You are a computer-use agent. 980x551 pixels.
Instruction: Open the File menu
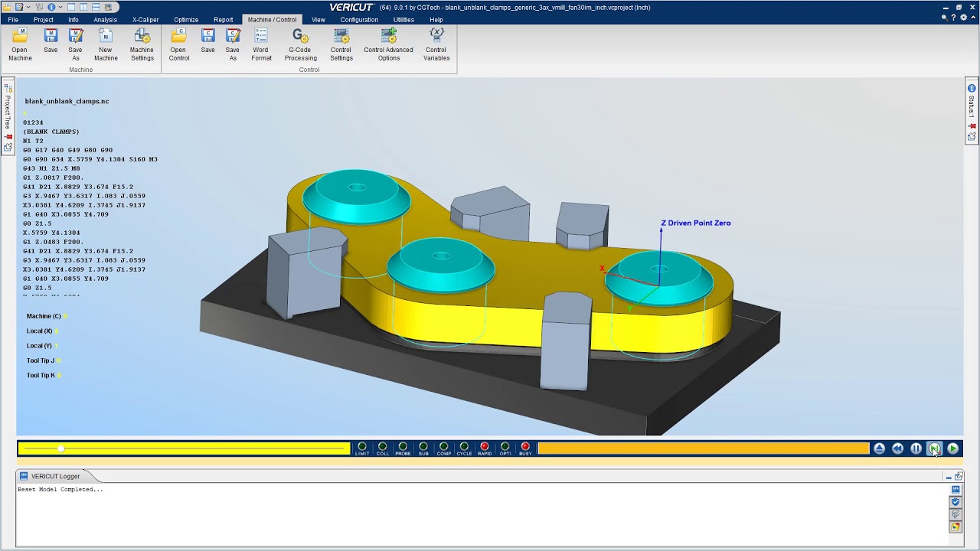click(x=13, y=20)
